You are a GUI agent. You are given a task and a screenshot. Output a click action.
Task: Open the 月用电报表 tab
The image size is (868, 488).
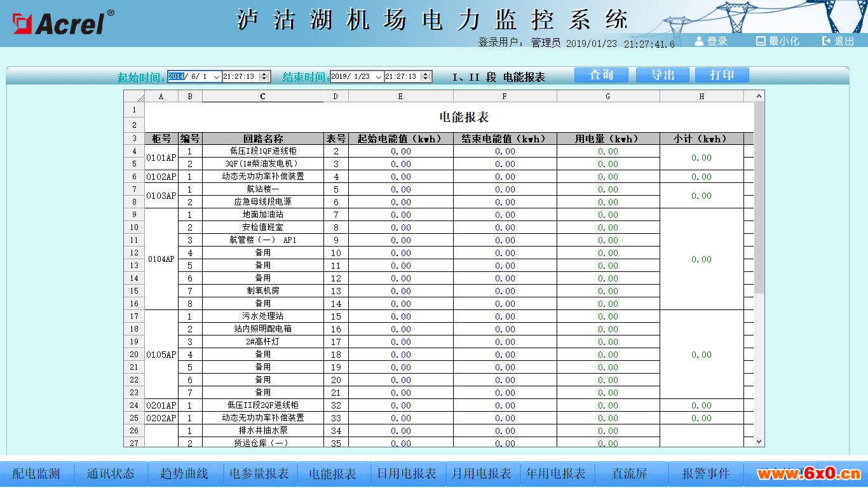[482, 474]
